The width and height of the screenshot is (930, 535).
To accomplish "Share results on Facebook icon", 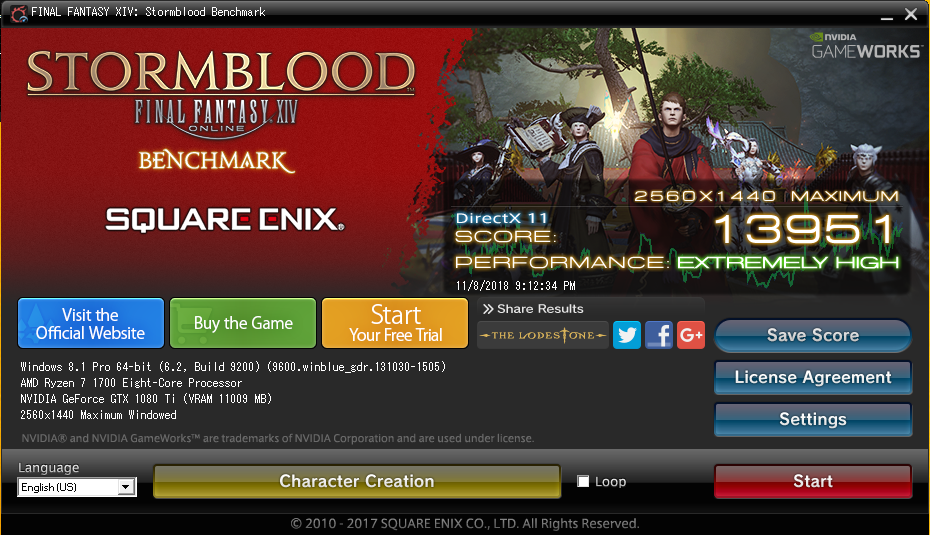I will [x=658, y=335].
